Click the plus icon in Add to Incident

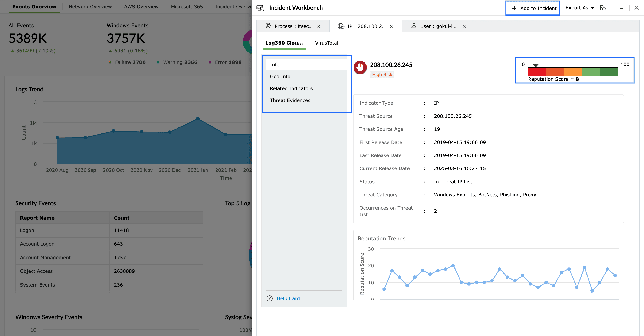[514, 8]
